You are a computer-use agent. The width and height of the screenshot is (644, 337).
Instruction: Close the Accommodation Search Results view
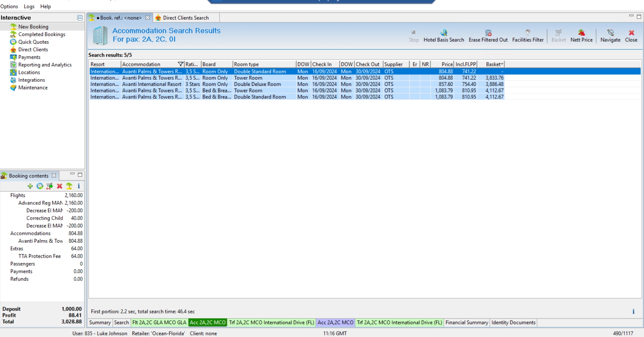pyautogui.click(x=631, y=35)
